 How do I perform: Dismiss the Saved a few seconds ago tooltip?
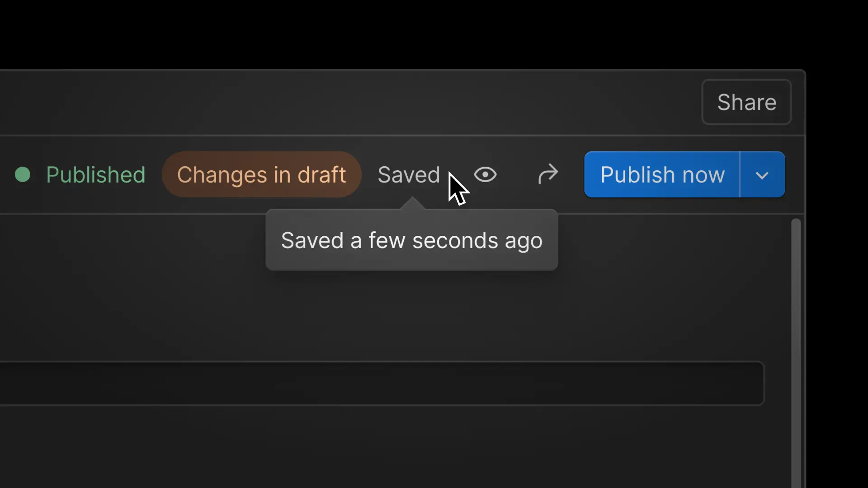point(411,240)
